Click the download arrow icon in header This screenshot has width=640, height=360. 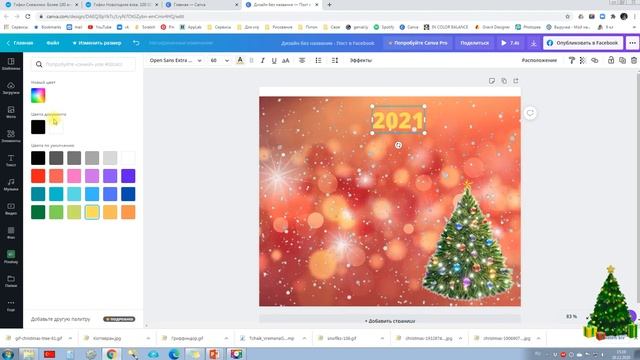[x=533, y=43]
